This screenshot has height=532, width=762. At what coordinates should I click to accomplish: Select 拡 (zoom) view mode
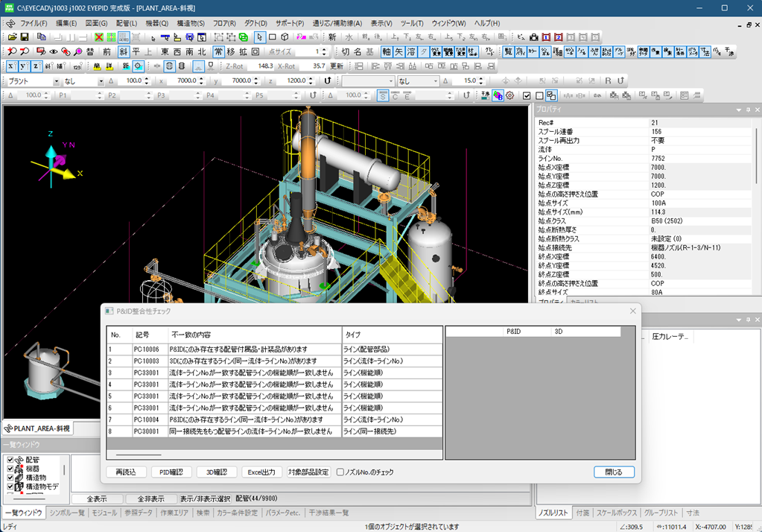[x=243, y=51]
